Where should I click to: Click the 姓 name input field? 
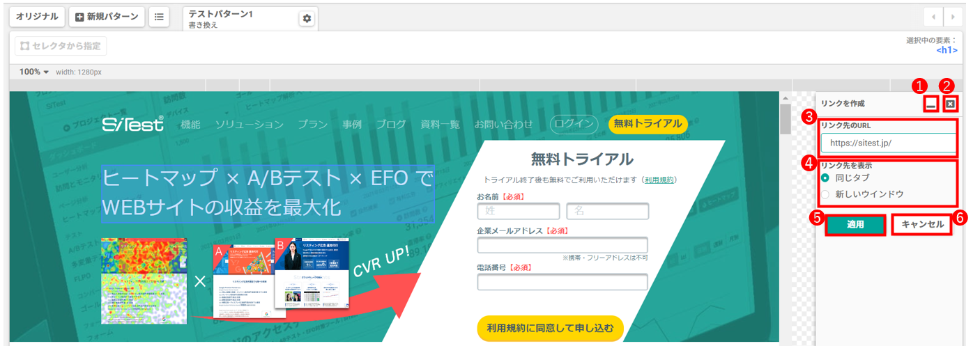(519, 211)
